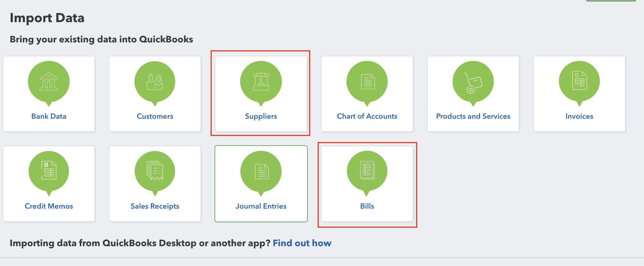This screenshot has height=266, width=644.
Task: Click the 'Invoices' text label
Action: coord(579,116)
